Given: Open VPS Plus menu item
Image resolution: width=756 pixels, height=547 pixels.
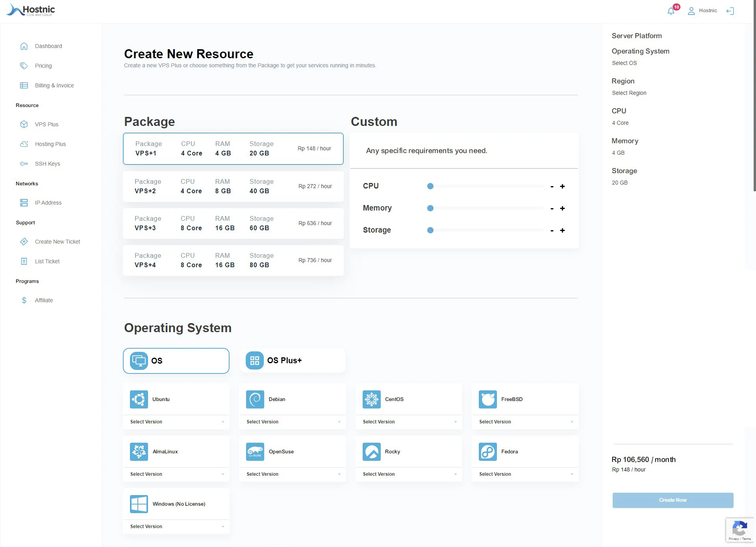Looking at the screenshot, I should [46, 124].
